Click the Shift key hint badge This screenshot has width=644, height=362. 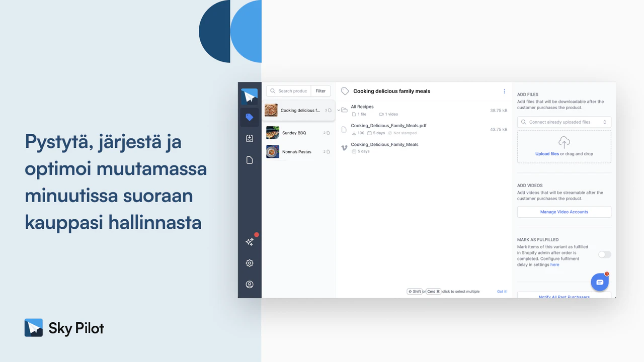tap(414, 292)
